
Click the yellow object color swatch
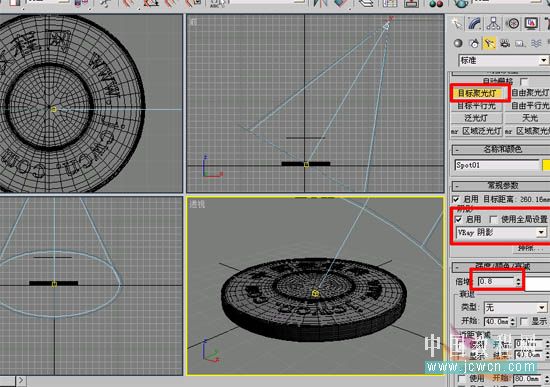coord(546,165)
